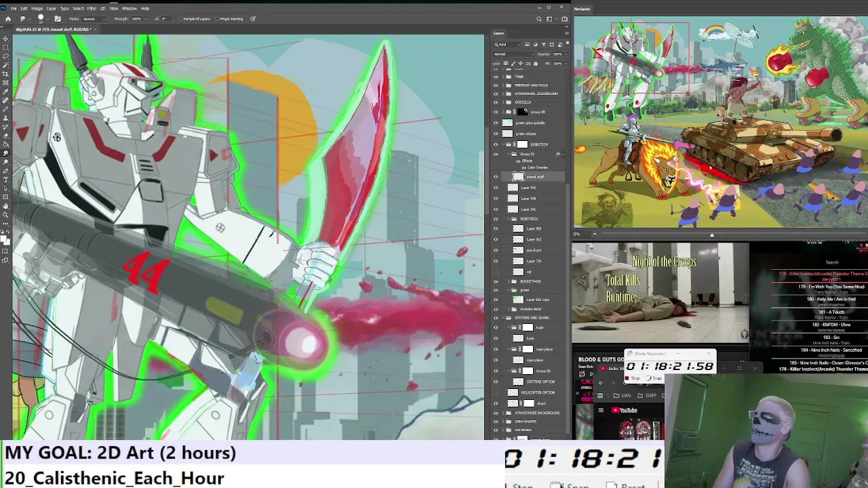
Task: Select the Hand tool
Action: (5, 206)
